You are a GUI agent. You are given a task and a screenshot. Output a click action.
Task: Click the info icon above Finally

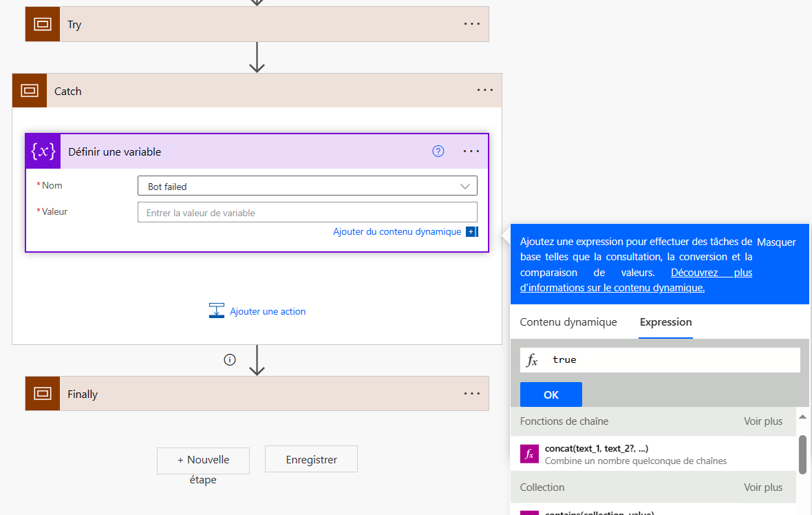230,359
